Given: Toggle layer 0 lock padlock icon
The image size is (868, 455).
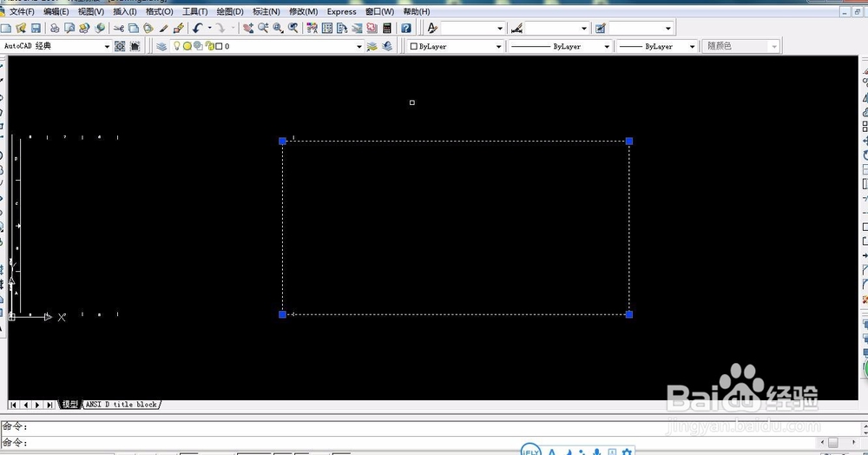Looking at the screenshot, I should pos(209,47).
